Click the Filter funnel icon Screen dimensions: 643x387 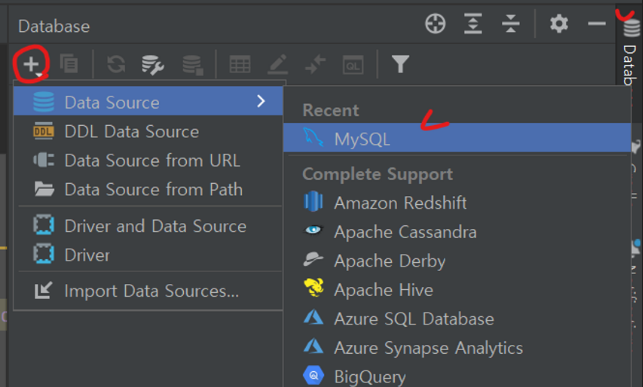click(x=400, y=64)
